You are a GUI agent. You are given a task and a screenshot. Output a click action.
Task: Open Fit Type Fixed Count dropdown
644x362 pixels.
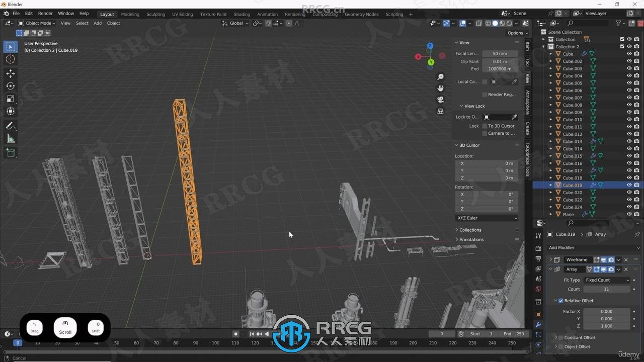pos(607,280)
